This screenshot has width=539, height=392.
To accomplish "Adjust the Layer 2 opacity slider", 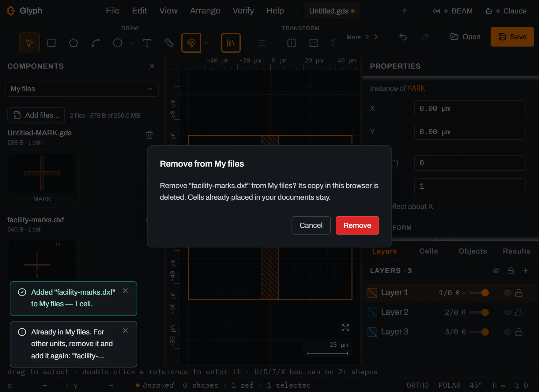I will pyautogui.click(x=479, y=312).
